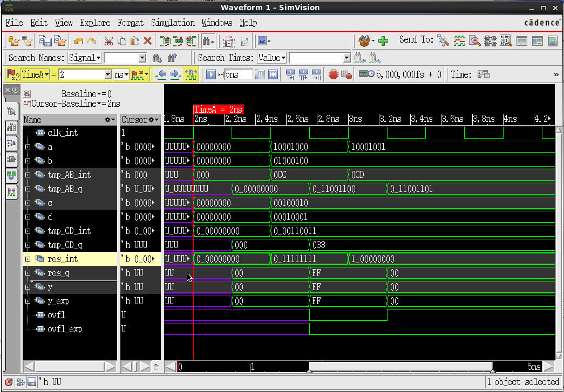Send to Design Browser icon

pyautogui.click(x=443, y=40)
